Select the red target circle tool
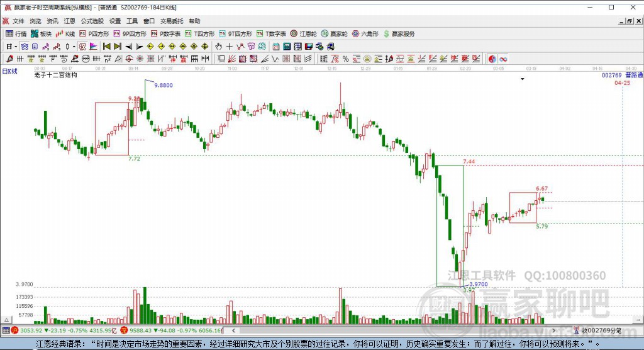This screenshot has height=350, width=644. tap(129, 59)
